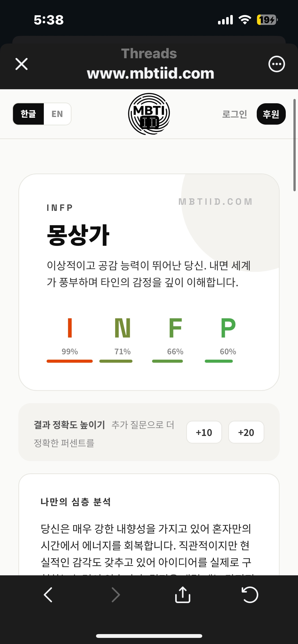The image size is (298, 644).
Task: Select the 한글 language option
Action: pyautogui.click(x=28, y=114)
